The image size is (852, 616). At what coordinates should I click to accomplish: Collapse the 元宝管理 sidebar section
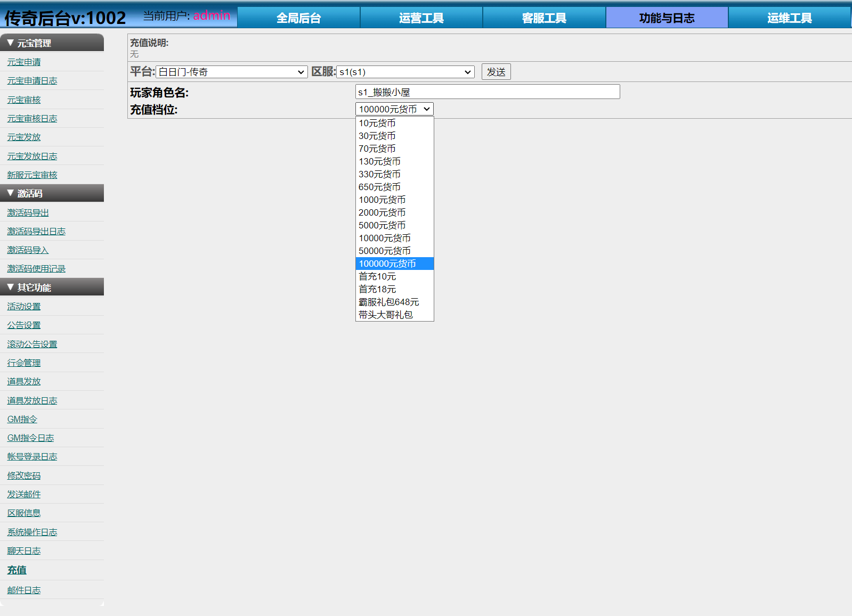[x=52, y=43]
